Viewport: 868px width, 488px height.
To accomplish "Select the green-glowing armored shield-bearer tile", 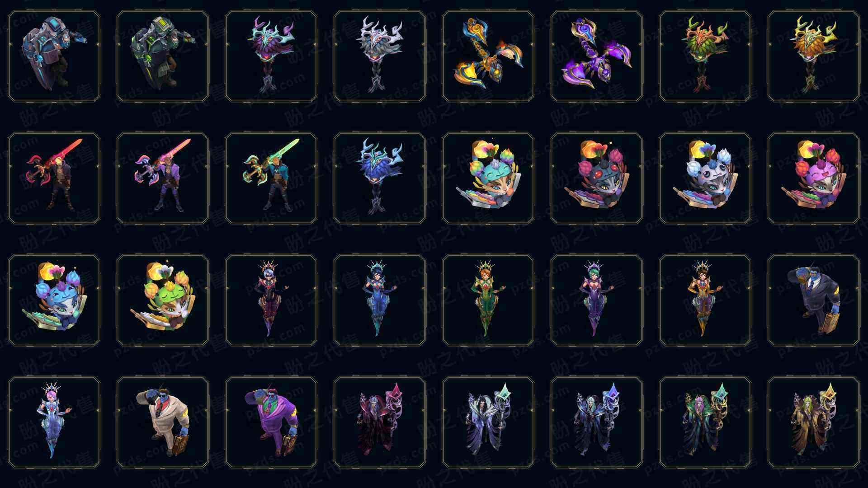I will tap(163, 56).
